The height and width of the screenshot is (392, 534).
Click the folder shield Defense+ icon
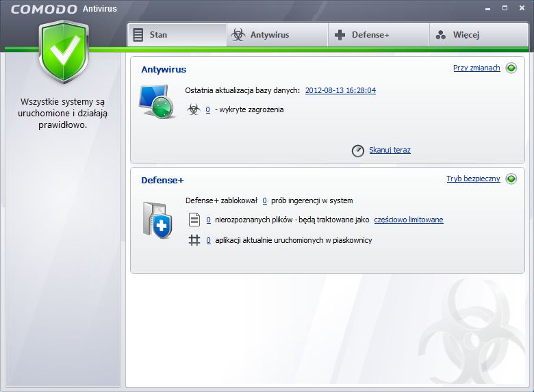(x=157, y=220)
